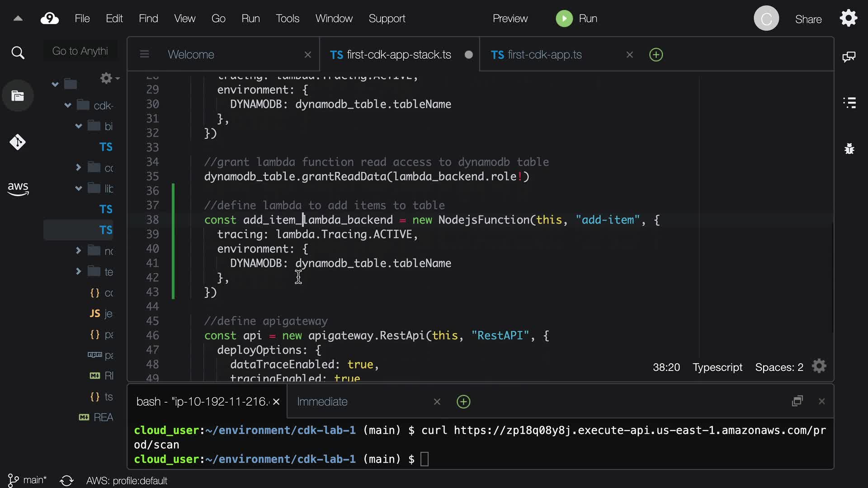Click the Share button
Viewport: 868px width, 488px height.
(808, 19)
